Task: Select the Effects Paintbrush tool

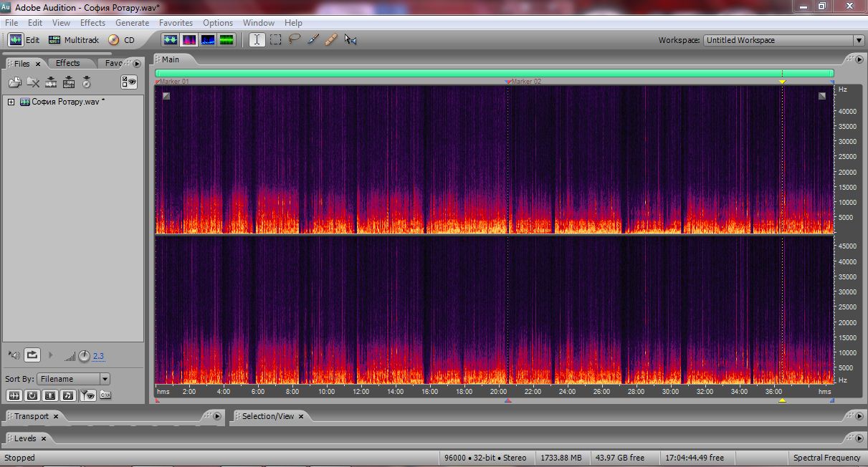Action: 313,40
